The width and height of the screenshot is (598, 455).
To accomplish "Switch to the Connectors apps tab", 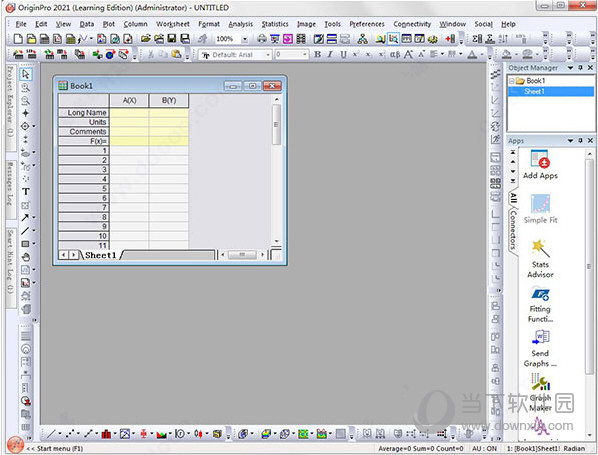I will (x=513, y=229).
